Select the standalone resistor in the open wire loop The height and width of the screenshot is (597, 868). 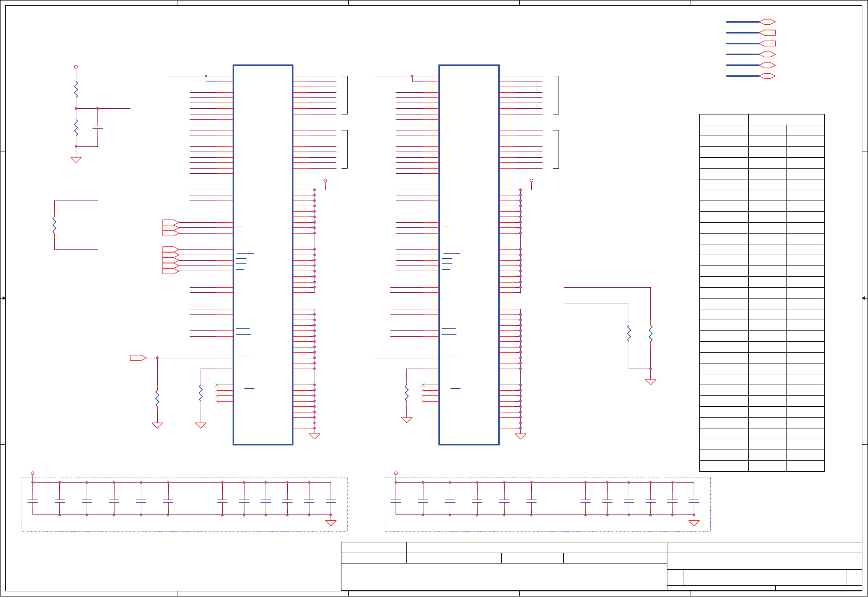[x=54, y=225]
